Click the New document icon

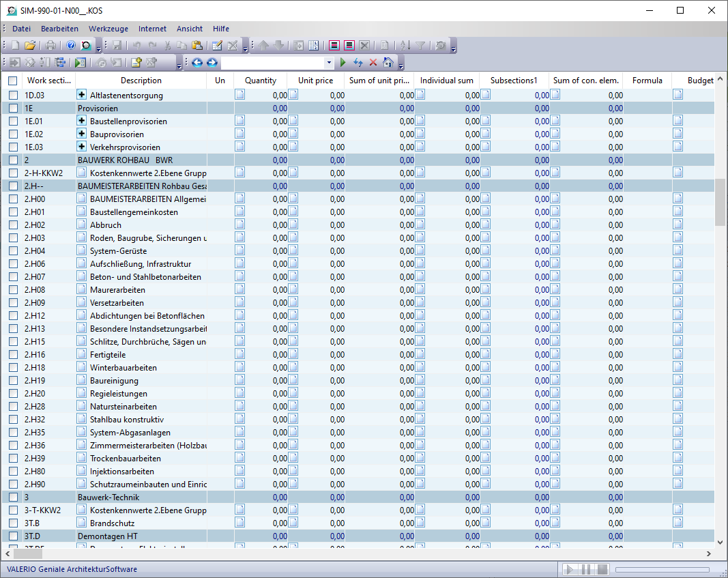15,46
